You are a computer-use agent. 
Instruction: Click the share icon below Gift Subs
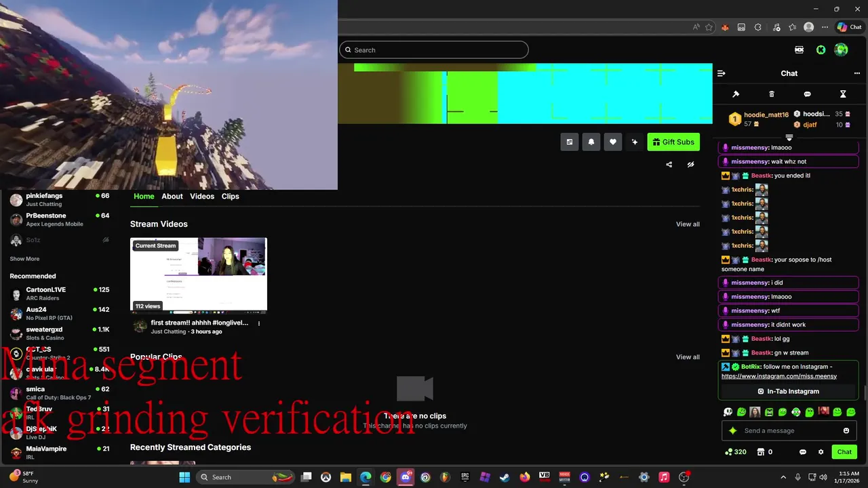tap(669, 165)
